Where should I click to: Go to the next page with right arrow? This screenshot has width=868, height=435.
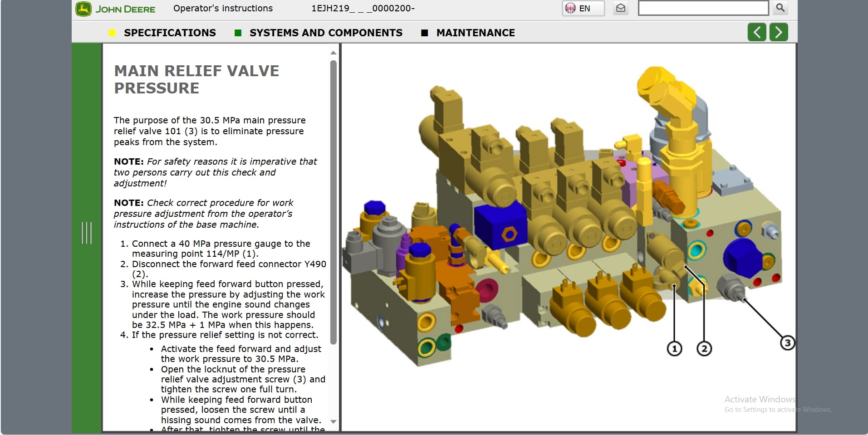(x=779, y=32)
